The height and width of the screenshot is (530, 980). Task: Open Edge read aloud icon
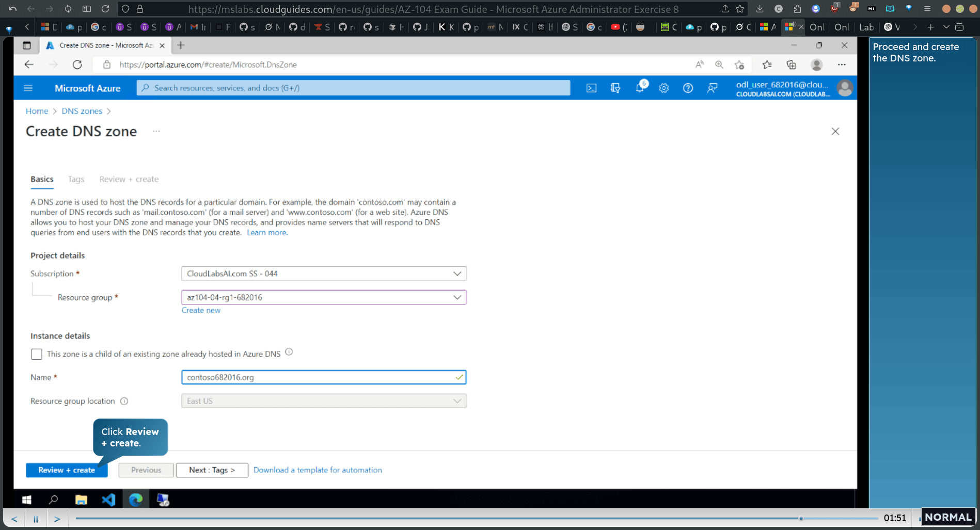pos(700,65)
